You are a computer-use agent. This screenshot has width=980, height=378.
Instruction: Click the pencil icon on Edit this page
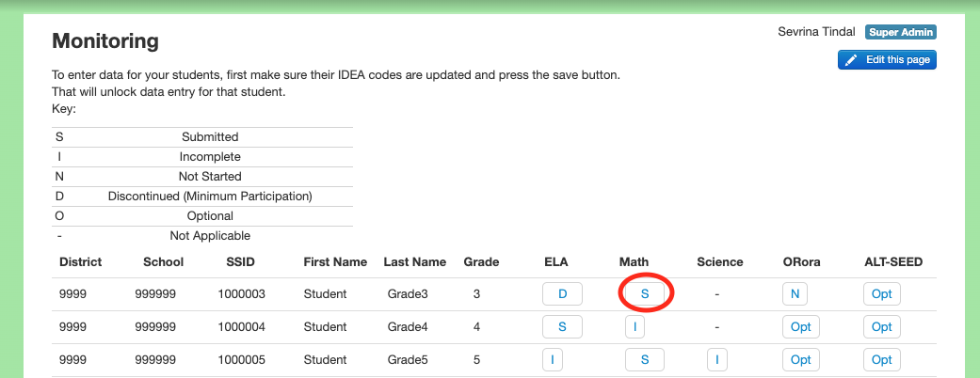pyautogui.click(x=851, y=60)
